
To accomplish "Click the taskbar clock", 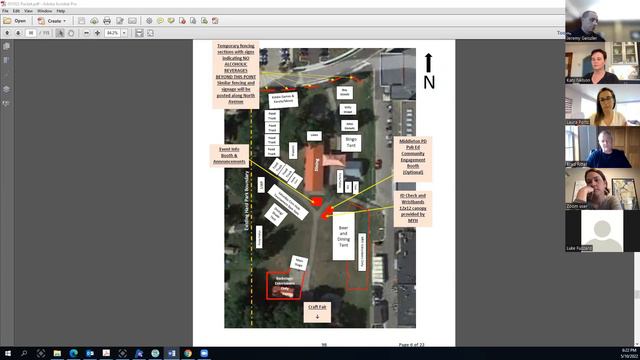I will click(629, 353).
